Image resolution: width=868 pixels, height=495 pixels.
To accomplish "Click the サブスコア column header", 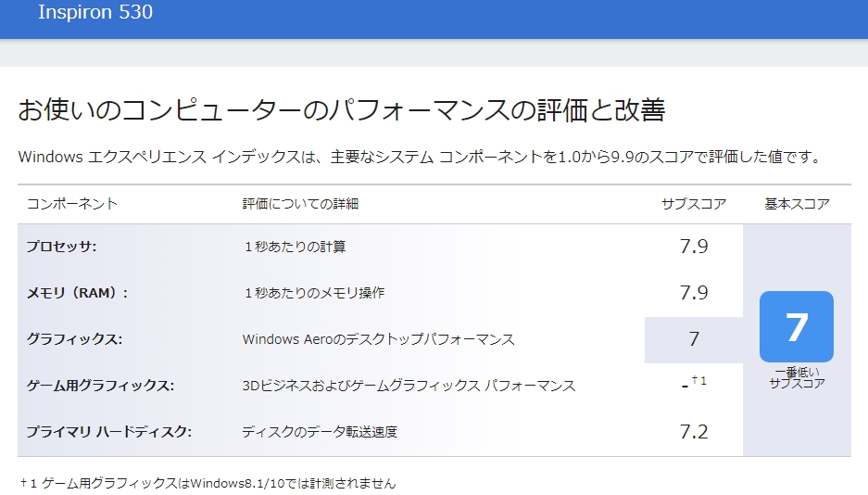I will pyautogui.click(x=694, y=204).
